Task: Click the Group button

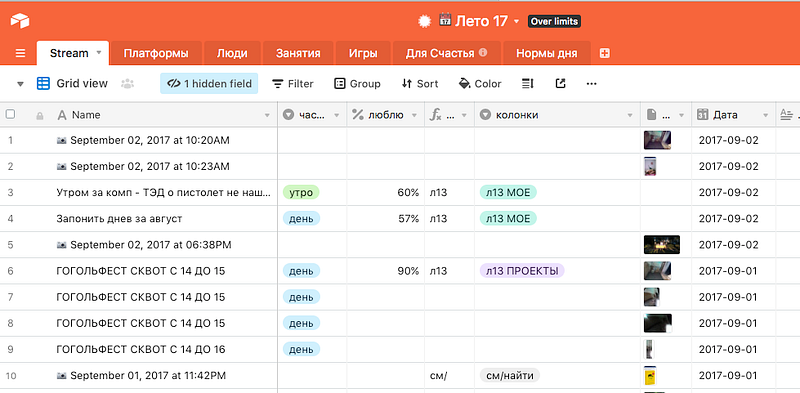Action: click(357, 84)
